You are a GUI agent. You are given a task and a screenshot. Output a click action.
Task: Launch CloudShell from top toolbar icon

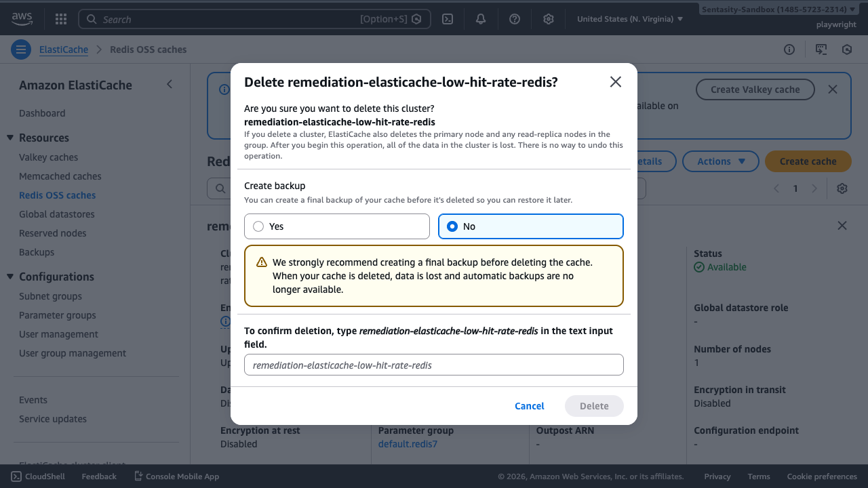pos(448,19)
